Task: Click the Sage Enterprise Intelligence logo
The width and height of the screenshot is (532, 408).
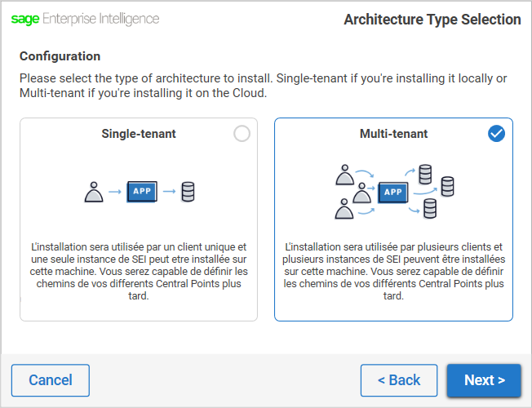Action: 85,19
